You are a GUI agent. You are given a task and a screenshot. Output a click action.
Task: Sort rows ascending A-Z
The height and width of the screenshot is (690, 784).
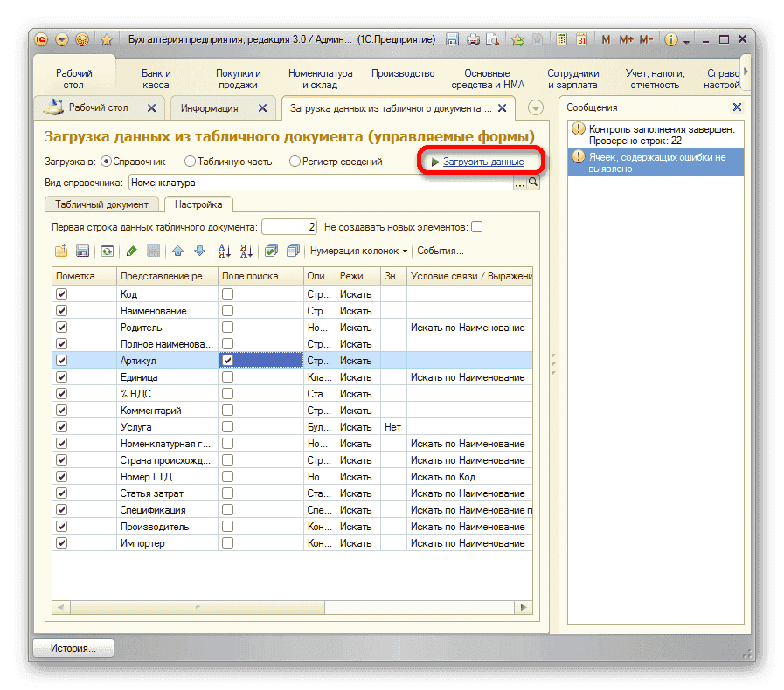[x=225, y=251]
